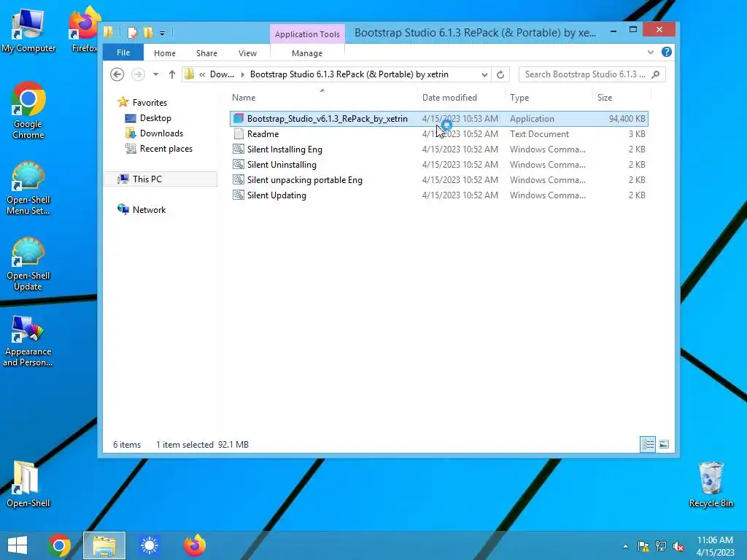Click the muted volume tray icon

point(678,546)
